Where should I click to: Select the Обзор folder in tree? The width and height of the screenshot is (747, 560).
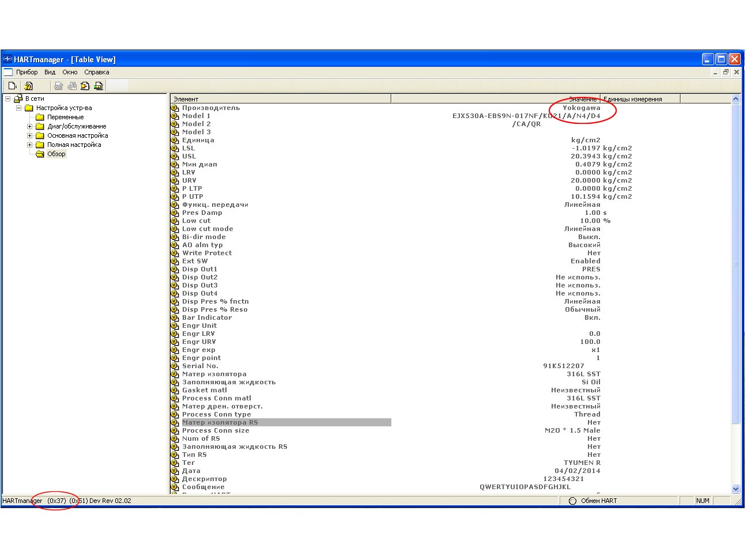point(56,154)
